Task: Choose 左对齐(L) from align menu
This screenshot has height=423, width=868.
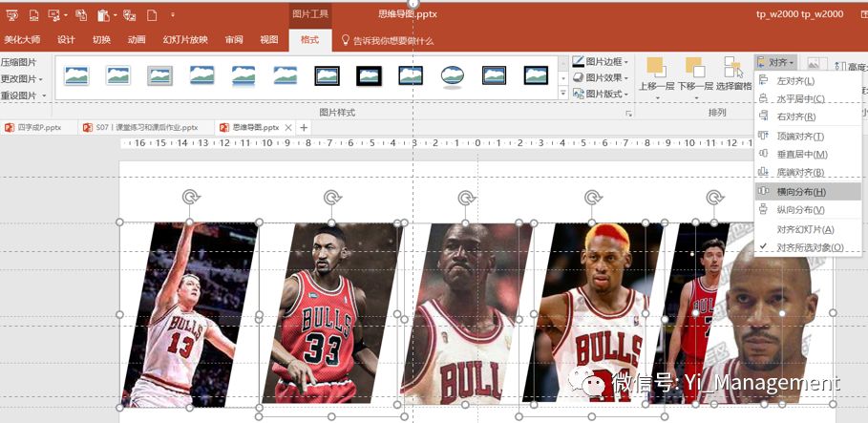Action: coord(807,81)
